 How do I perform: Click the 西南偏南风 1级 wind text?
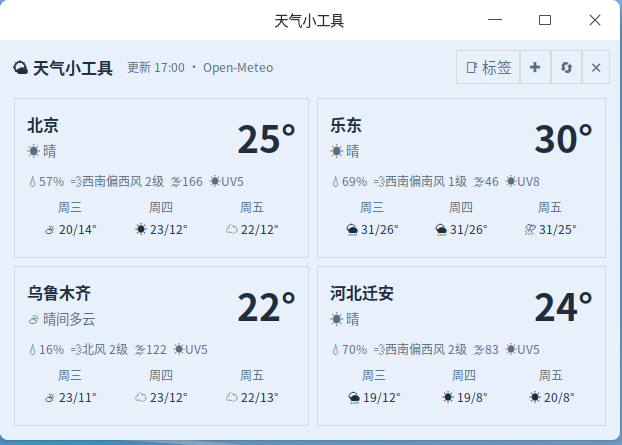426,182
